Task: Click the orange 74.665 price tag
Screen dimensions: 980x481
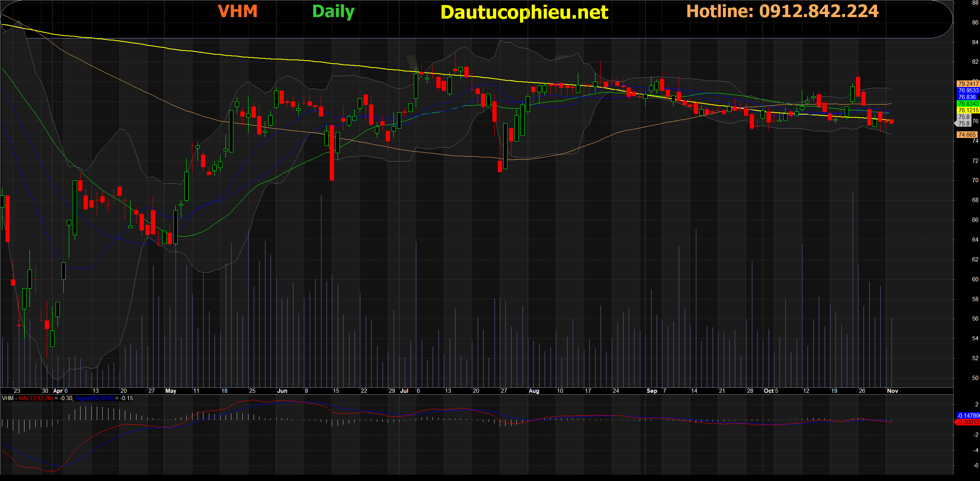Action: [967, 135]
